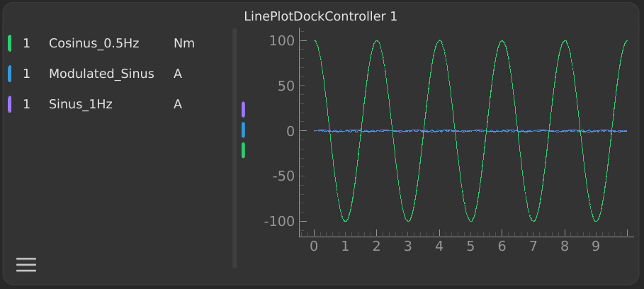Select the Modulated_Sinus signal name
The image size is (644, 289).
(101, 74)
